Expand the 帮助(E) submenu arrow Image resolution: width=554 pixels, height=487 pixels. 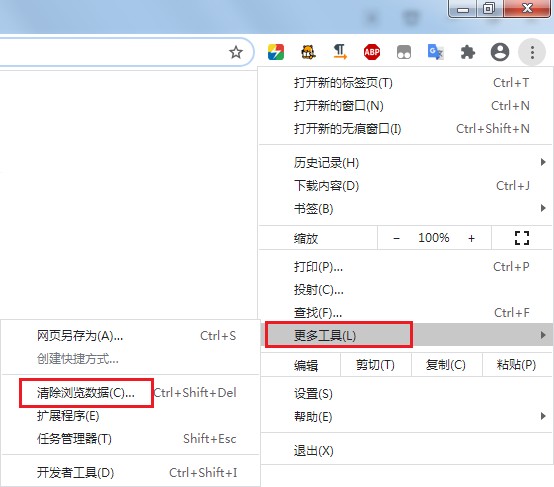click(x=543, y=416)
